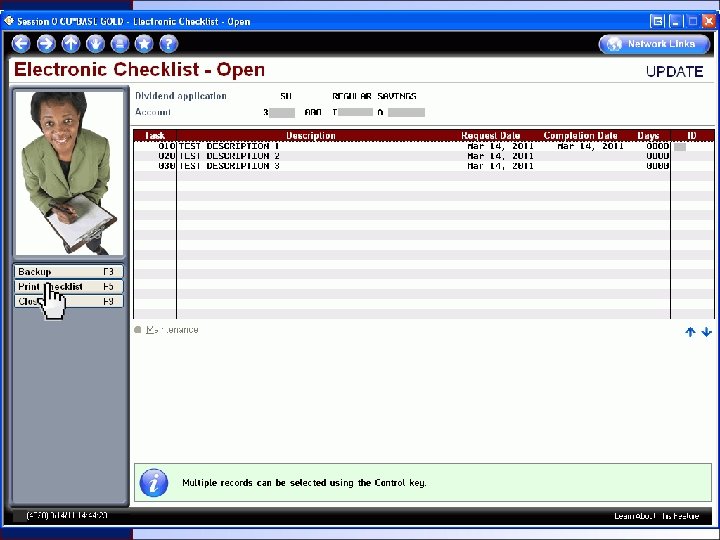The image size is (720, 540).
Task: Click the ID column header
Action: click(692, 135)
